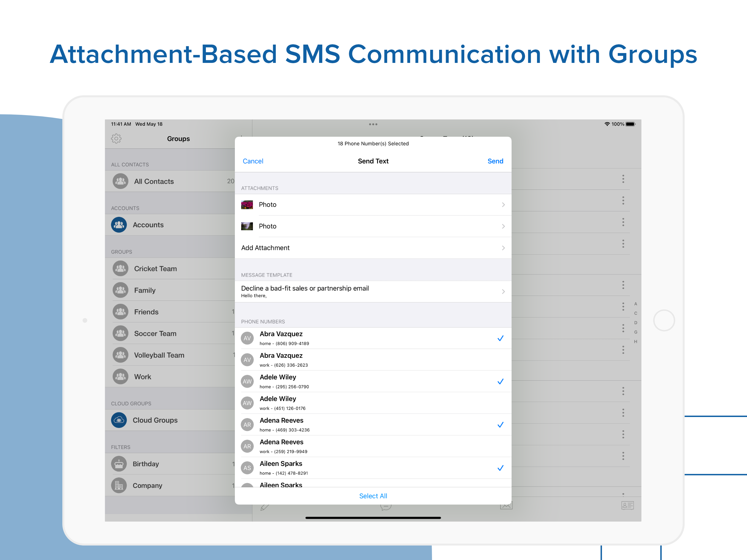Open the first Photo attachment chevron
This screenshot has width=747, height=560.
[x=503, y=205]
